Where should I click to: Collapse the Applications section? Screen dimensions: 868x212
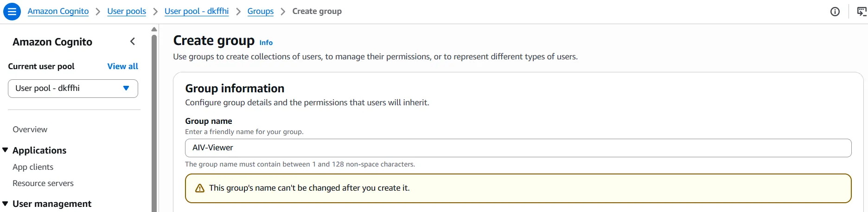[6, 150]
